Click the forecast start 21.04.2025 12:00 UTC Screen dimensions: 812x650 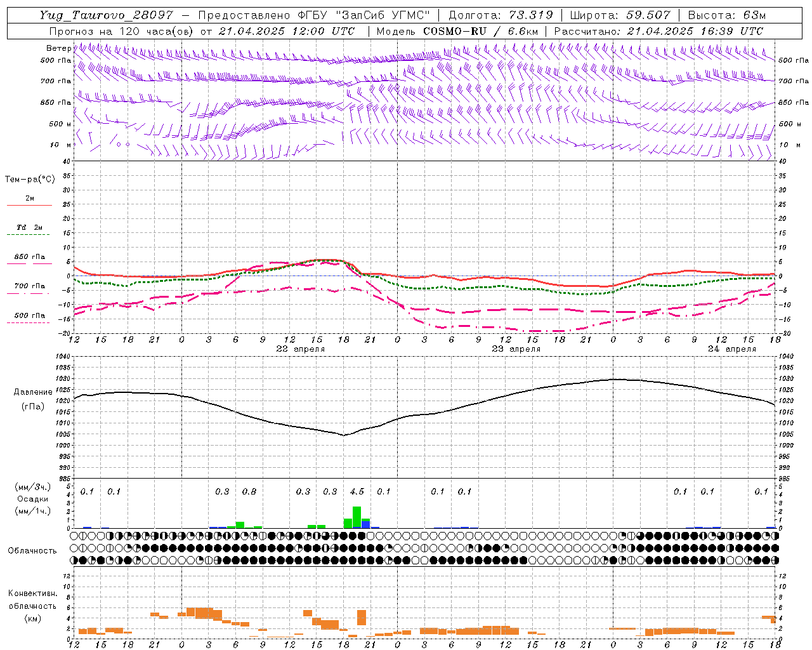tap(286, 31)
